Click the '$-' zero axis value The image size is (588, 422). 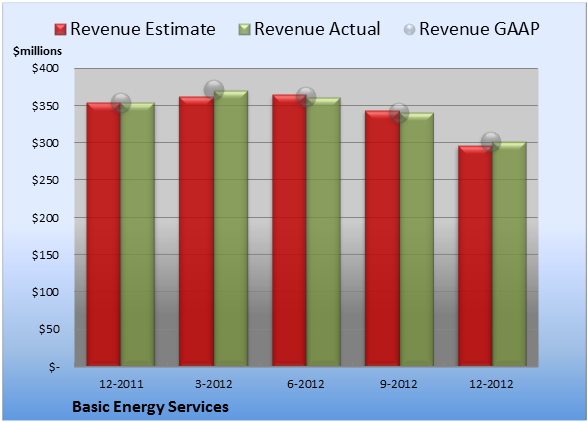pos(54,367)
